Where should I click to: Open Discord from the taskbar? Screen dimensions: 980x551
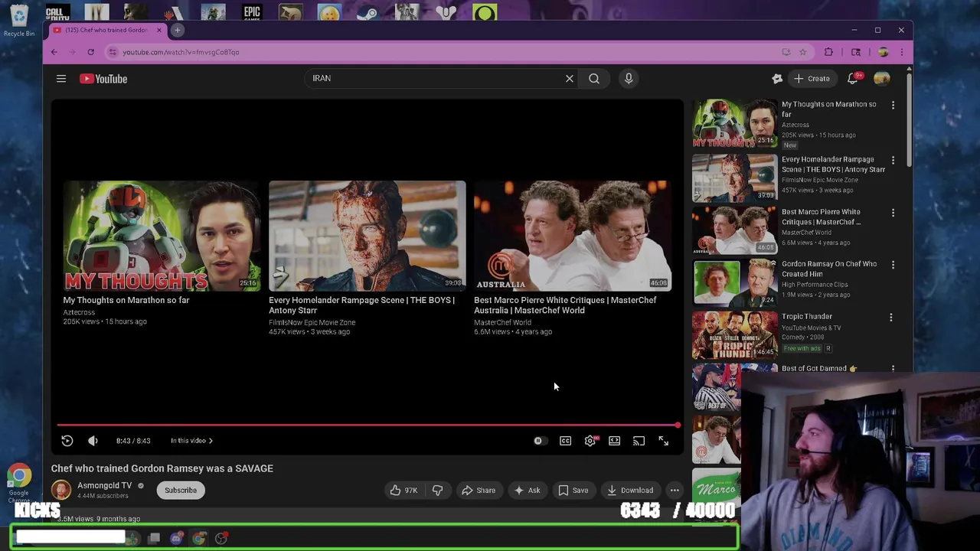[x=176, y=539]
